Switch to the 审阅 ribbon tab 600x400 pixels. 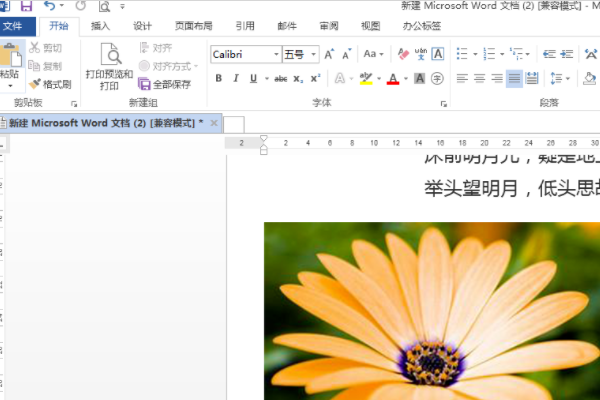329,26
